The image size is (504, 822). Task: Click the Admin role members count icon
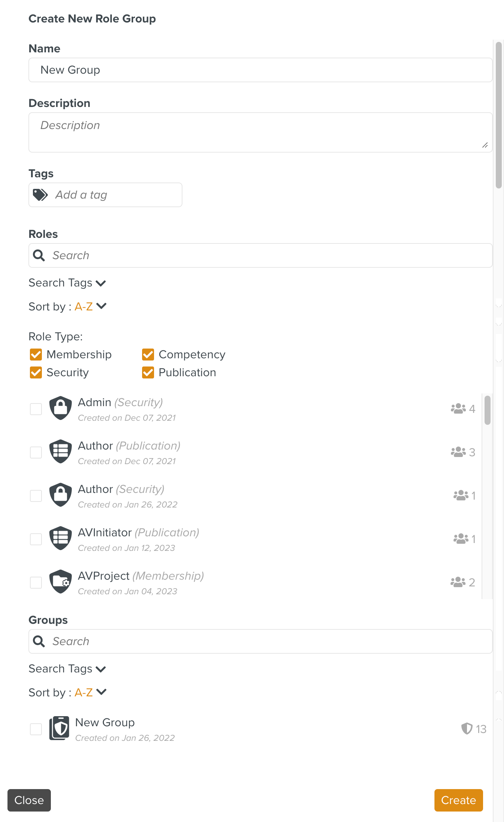458,409
